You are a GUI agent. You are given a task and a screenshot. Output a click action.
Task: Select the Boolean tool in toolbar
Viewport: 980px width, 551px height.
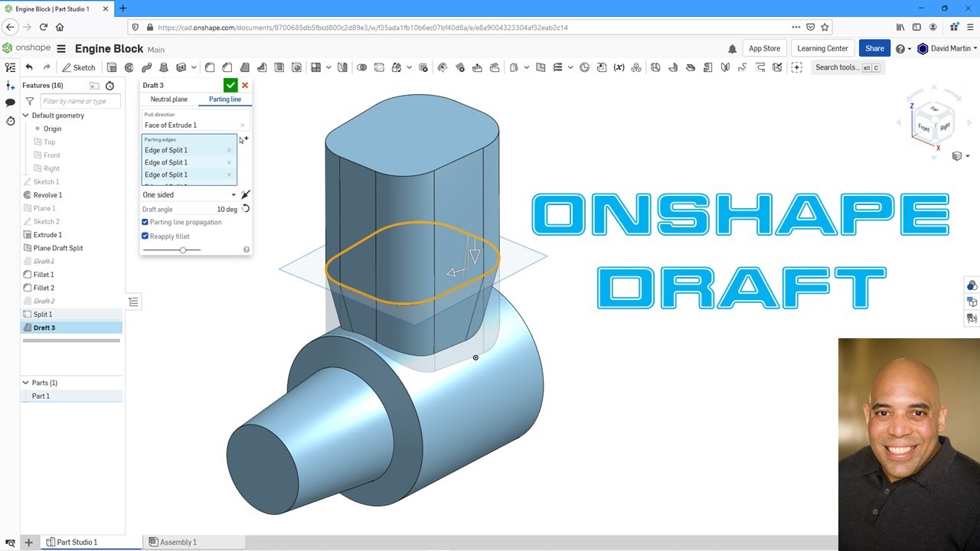click(362, 67)
